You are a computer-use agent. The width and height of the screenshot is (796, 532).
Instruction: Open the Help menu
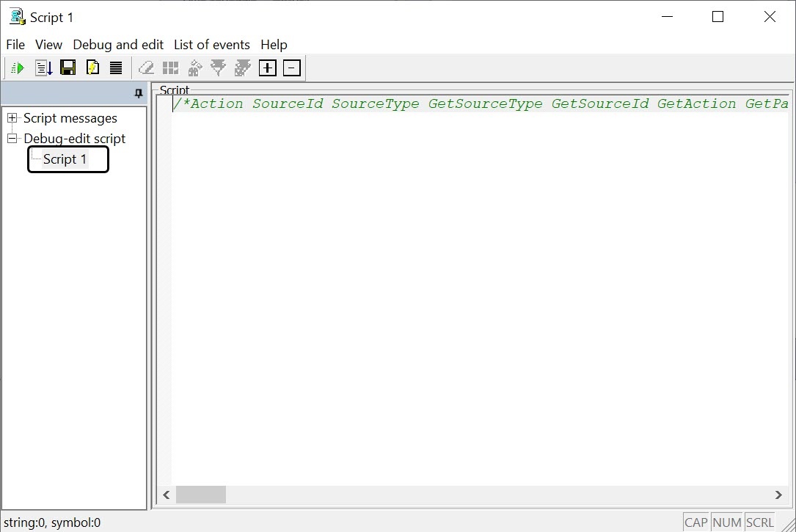click(274, 45)
